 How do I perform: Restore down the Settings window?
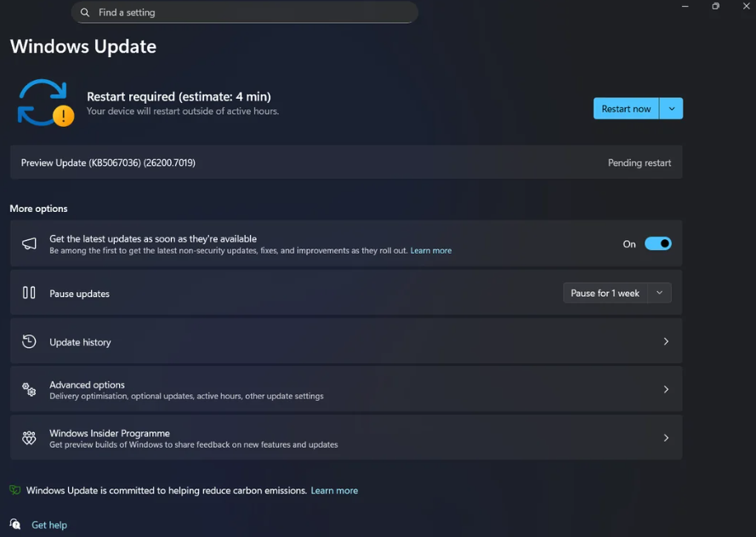[715, 6]
